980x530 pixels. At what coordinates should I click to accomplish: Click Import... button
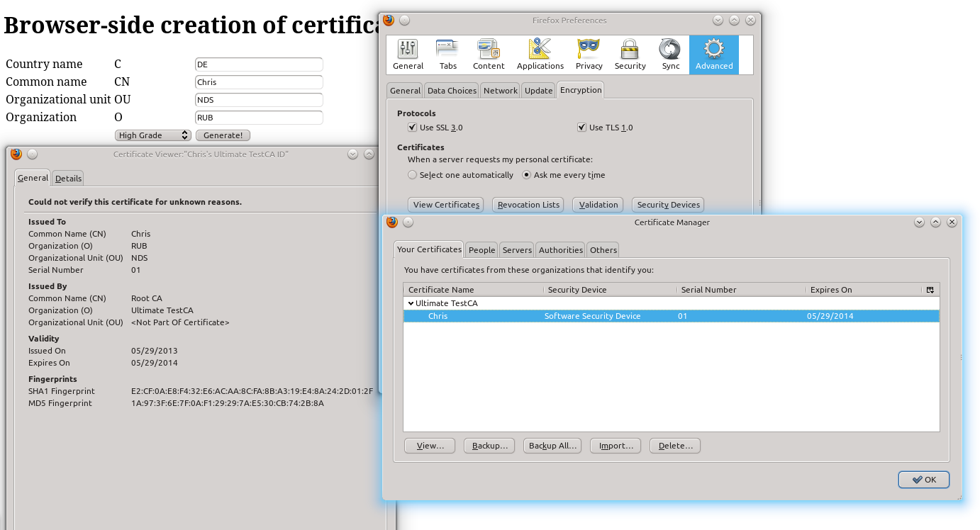(x=616, y=446)
